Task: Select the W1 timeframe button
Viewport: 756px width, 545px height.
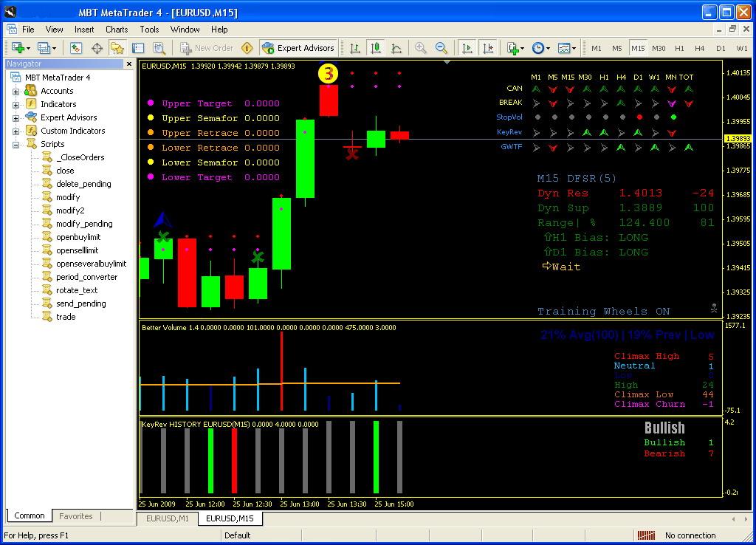Action: (x=742, y=48)
